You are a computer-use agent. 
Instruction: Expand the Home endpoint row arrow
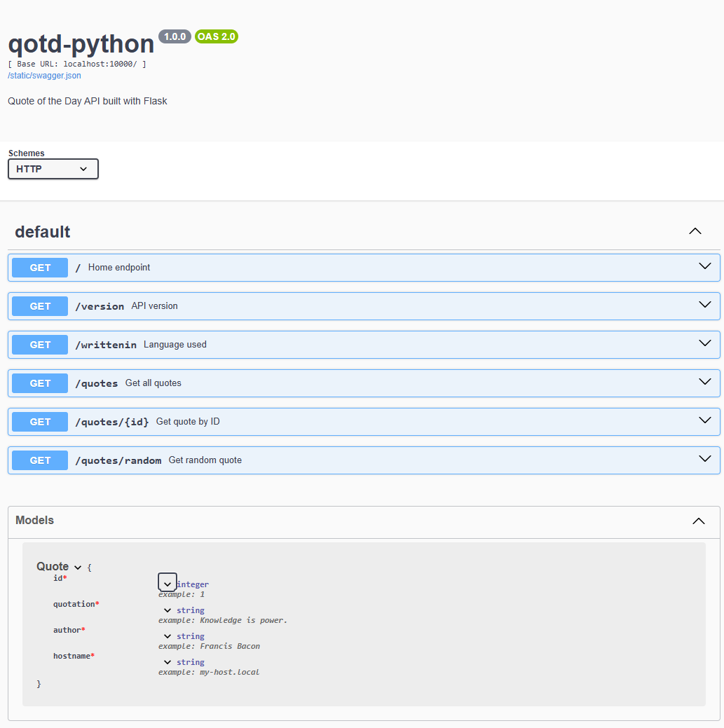point(704,267)
